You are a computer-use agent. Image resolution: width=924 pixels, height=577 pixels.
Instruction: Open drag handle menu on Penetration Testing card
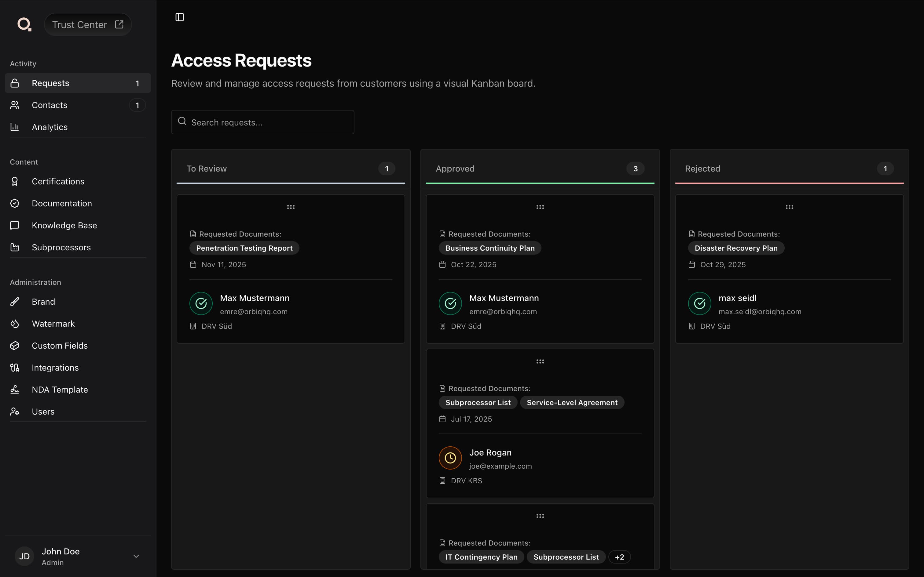pyautogui.click(x=291, y=207)
